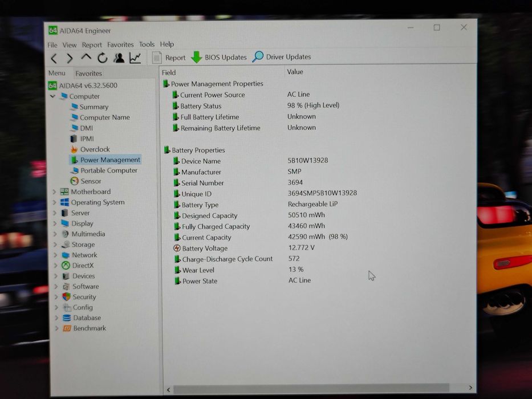Select the Computer Name tree item
Screen dimensions: 532x399
pyautogui.click(x=105, y=117)
